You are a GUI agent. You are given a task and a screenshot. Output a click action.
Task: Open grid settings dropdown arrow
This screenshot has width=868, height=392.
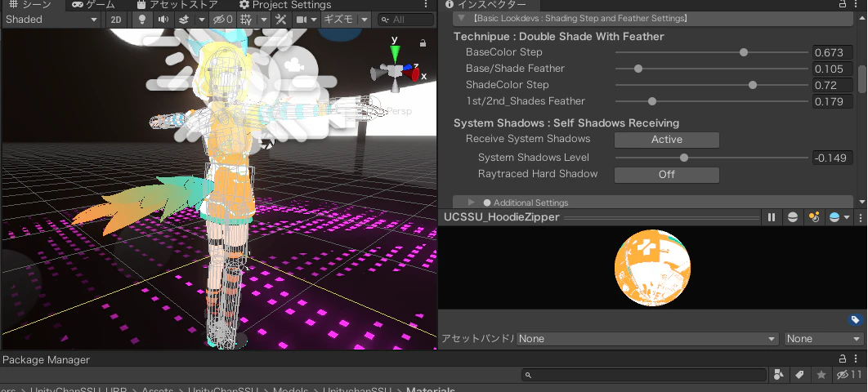264,20
